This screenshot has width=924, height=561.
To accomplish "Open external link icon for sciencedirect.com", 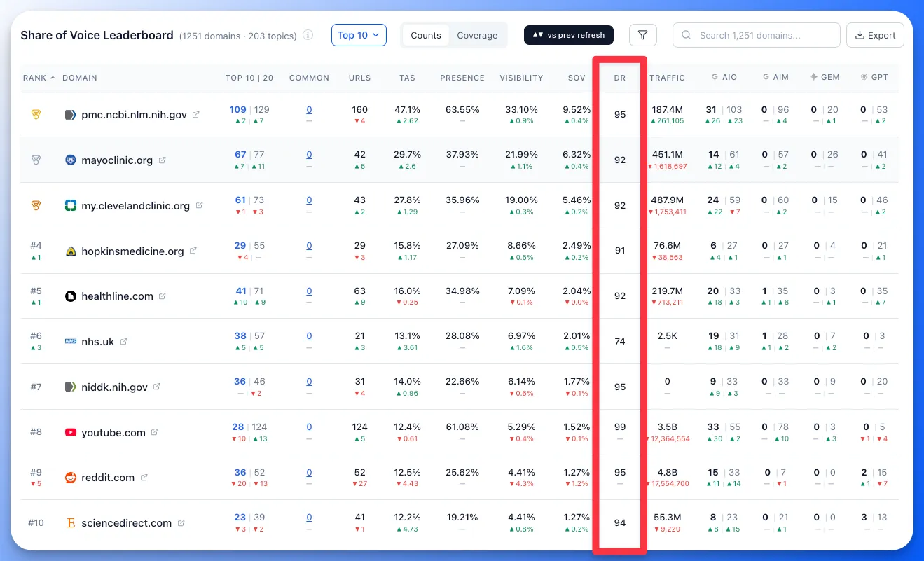I will 181,523.
